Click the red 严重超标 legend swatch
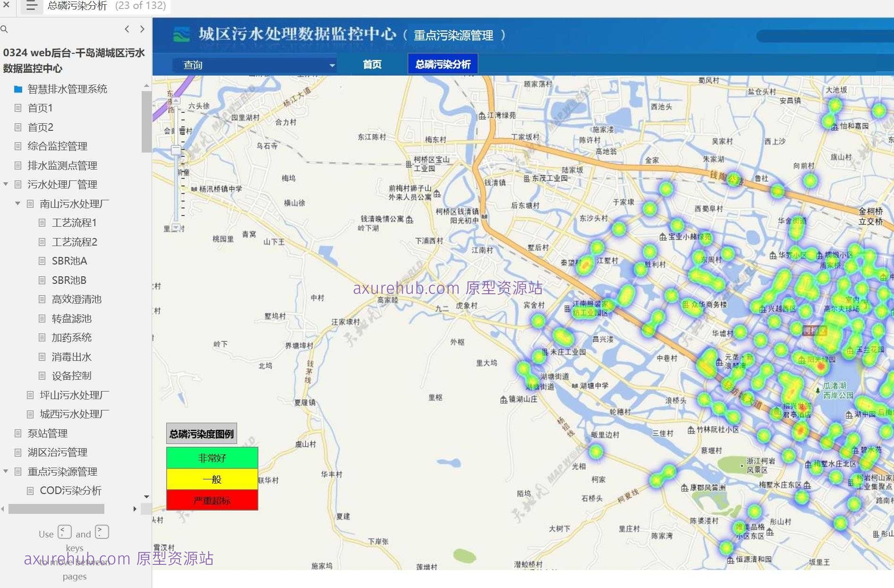This screenshot has height=588, width=894. [x=212, y=500]
